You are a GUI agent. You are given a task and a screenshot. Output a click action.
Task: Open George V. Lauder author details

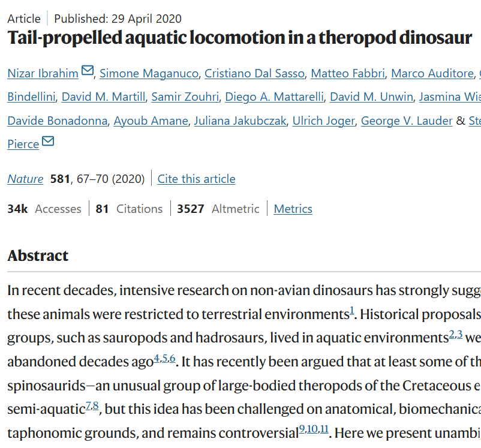point(406,121)
